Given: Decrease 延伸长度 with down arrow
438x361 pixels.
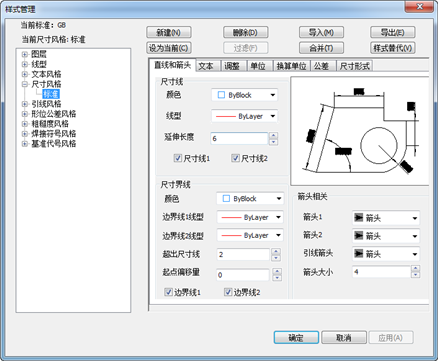Looking at the screenshot, I should click(273, 142).
